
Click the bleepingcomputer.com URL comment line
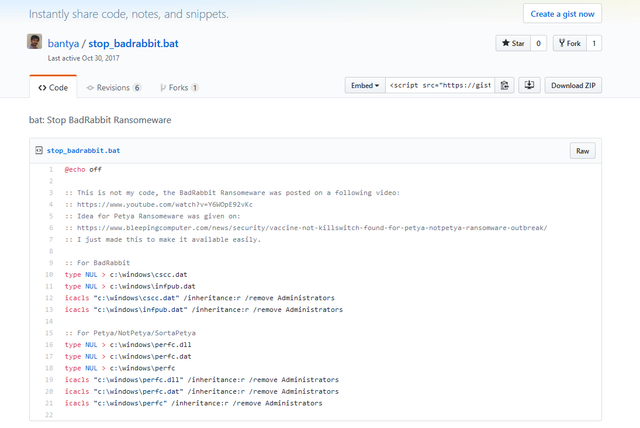pos(306,228)
